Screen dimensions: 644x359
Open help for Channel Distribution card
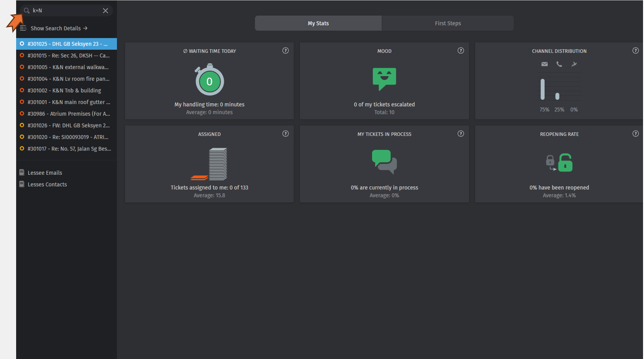(635, 51)
